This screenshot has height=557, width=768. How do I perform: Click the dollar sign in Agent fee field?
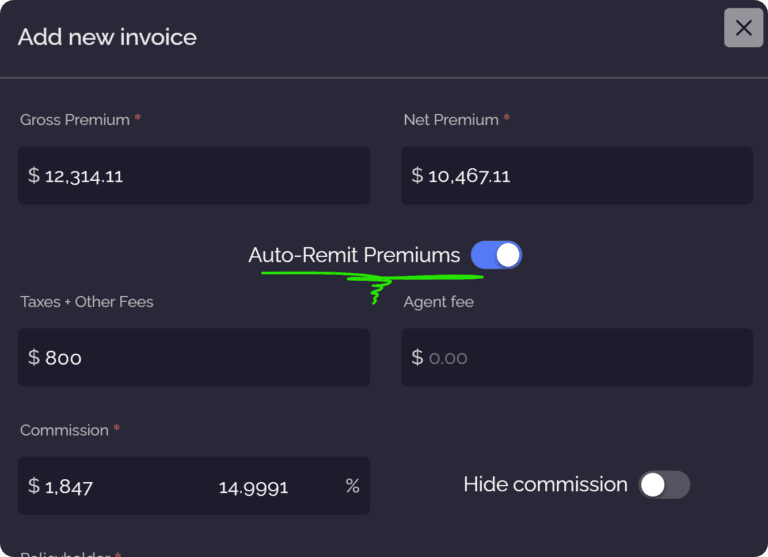point(417,358)
